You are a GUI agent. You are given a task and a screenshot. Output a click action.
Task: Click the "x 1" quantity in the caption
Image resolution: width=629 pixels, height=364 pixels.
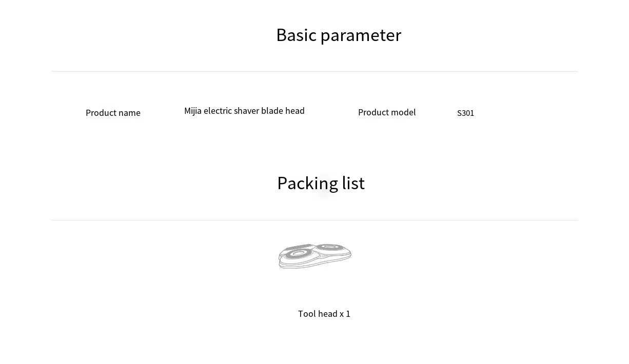[345, 314]
